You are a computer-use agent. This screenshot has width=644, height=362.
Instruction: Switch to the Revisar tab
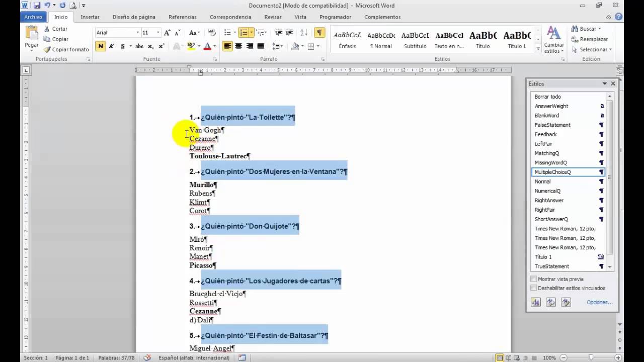[x=273, y=17]
